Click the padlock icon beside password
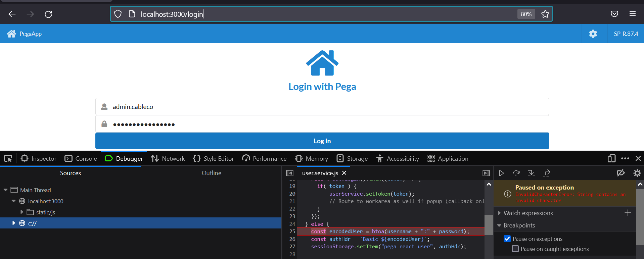Image resolution: width=644 pixels, height=259 pixels. click(104, 124)
